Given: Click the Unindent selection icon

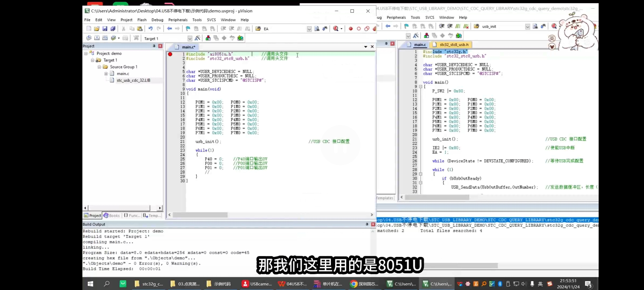Looking at the screenshot, I should pyautogui.click(x=231, y=28).
